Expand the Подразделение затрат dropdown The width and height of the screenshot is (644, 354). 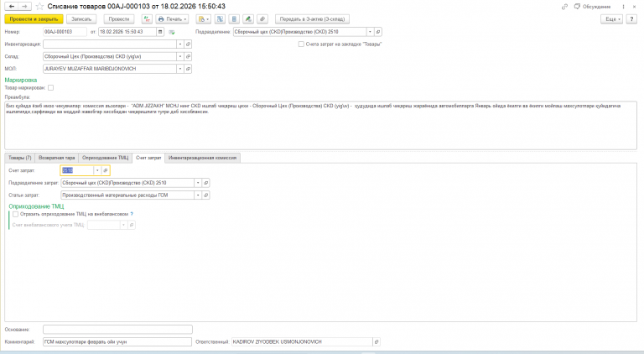point(198,183)
